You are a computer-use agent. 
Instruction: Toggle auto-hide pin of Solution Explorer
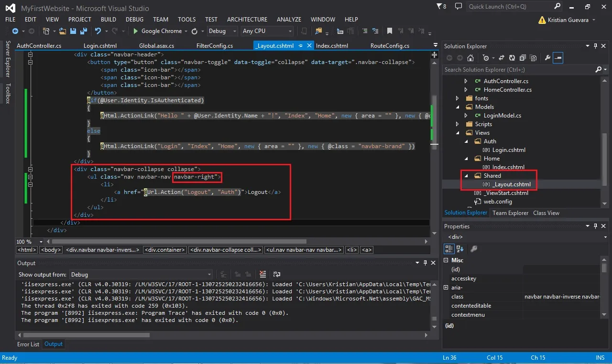point(596,46)
